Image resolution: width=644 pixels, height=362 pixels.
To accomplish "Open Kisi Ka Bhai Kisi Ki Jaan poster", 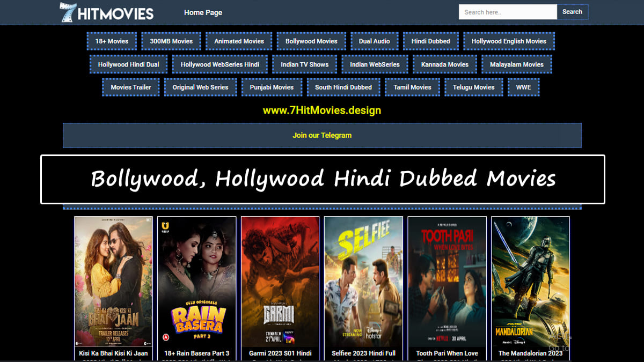I will tap(113, 282).
